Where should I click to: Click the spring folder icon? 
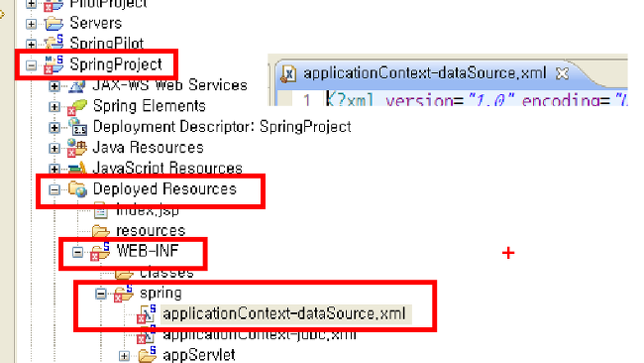[x=124, y=294]
